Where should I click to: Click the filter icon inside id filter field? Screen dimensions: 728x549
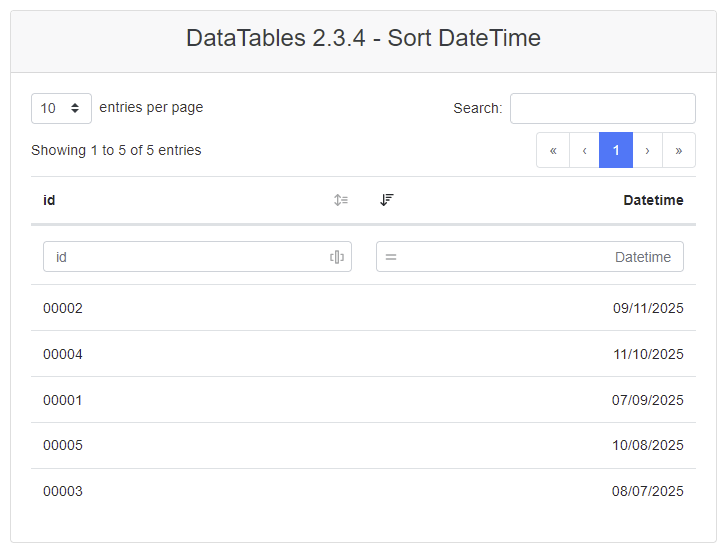337,257
